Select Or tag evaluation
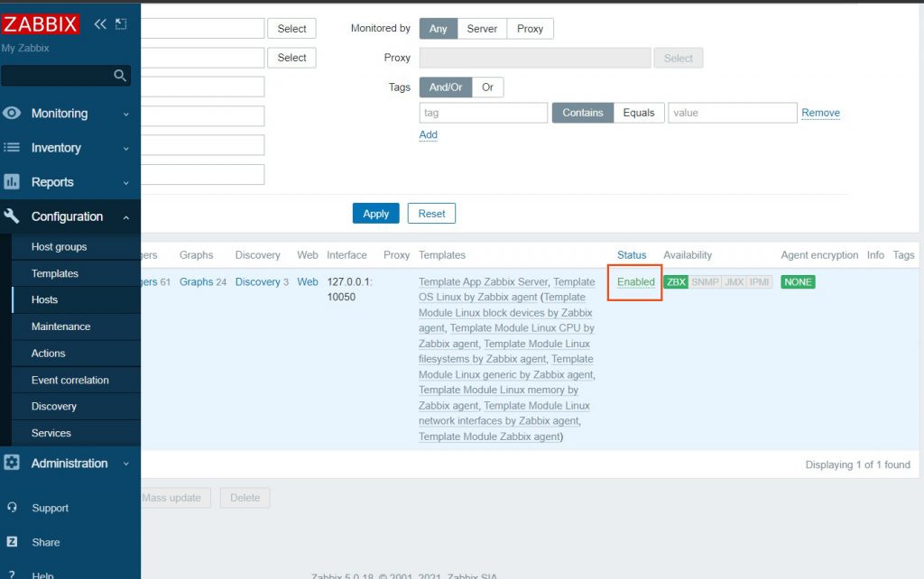Viewport: 924px width, 579px height. click(x=487, y=87)
